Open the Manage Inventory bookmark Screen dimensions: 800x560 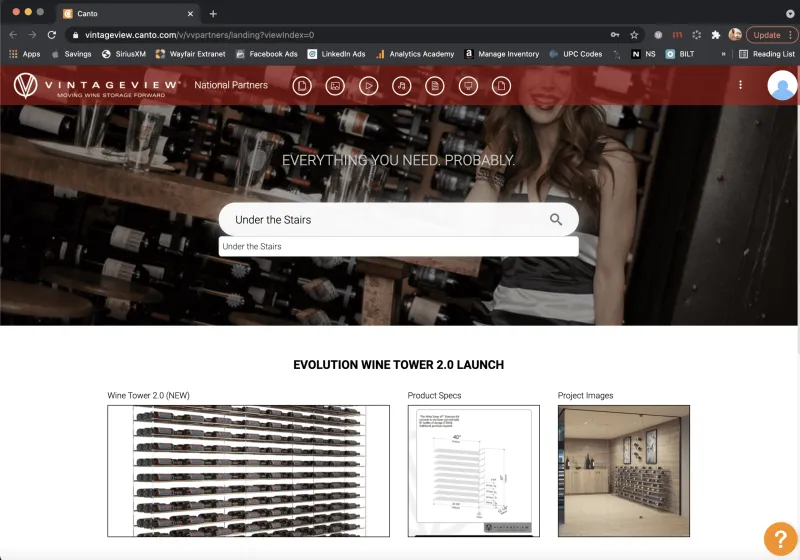click(502, 54)
